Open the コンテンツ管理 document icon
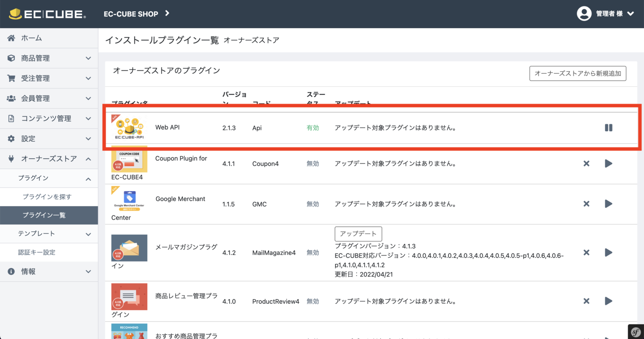This screenshot has height=339, width=644. pyautogui.click(x=10, y=118)
